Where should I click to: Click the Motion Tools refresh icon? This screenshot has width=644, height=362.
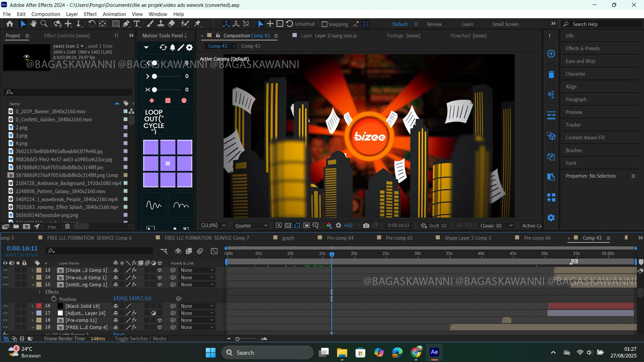(x=163, y=48)
